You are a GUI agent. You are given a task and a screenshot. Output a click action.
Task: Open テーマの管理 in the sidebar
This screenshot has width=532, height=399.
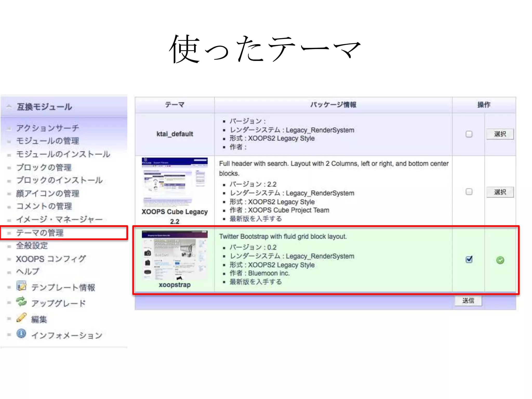point(40,233)
